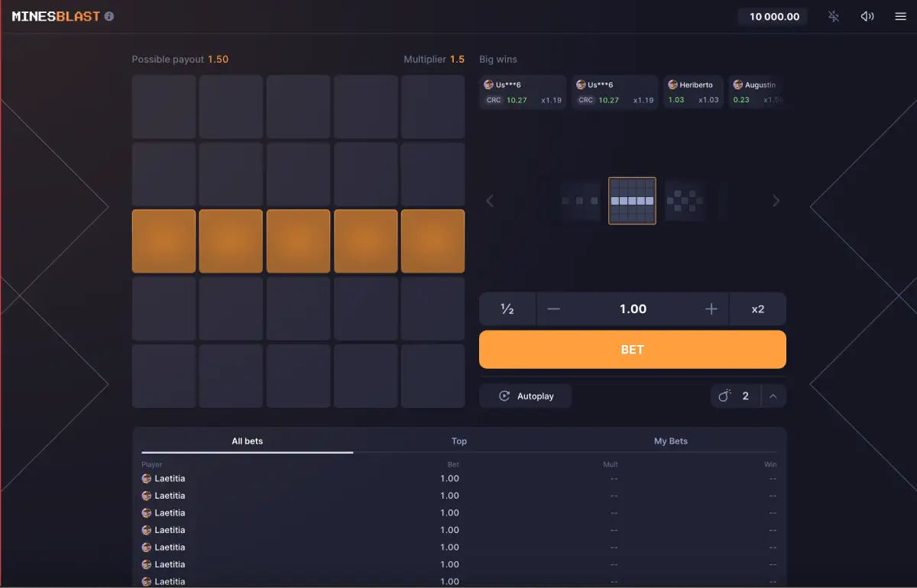The height and width of the screenshot is (588, 917).
Task: Open the MinesBlast info tooltip
Action: tap(109, 15)
